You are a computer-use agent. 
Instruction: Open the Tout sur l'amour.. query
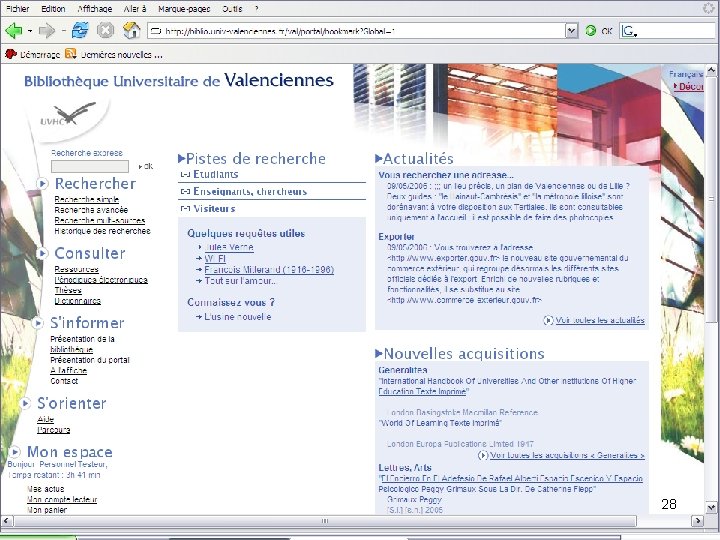[240, 281]
